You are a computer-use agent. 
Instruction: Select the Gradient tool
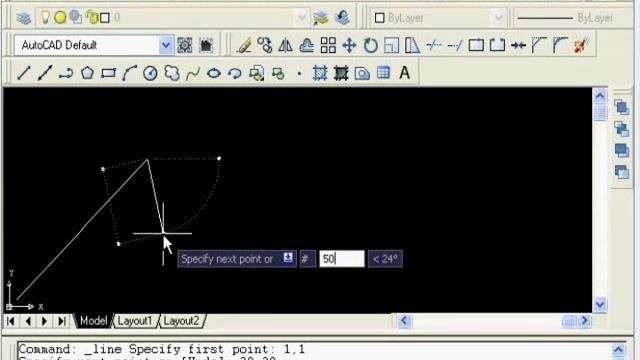[341, 73]
